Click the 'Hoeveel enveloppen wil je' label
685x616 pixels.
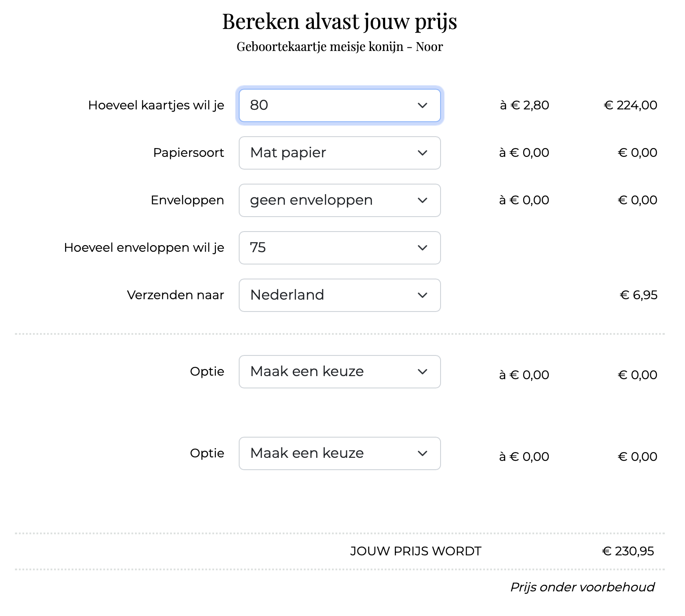pyautogui.click(x=144, y=248)
